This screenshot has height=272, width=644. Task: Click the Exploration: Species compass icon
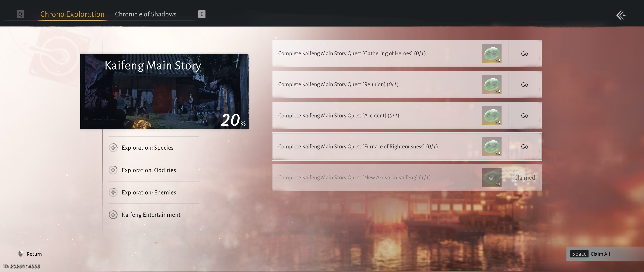point(113,148)
